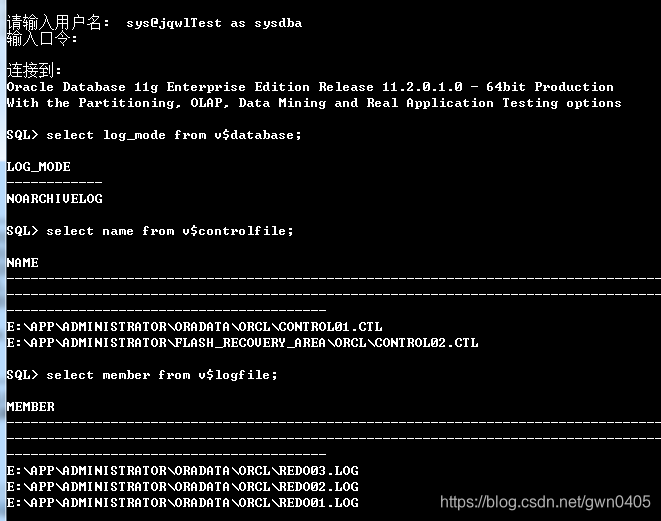Screen dimensions: 661x521
Task: Open the blog.csdn.net/gwn0405 watermark link
Action: tap(545, 502)
